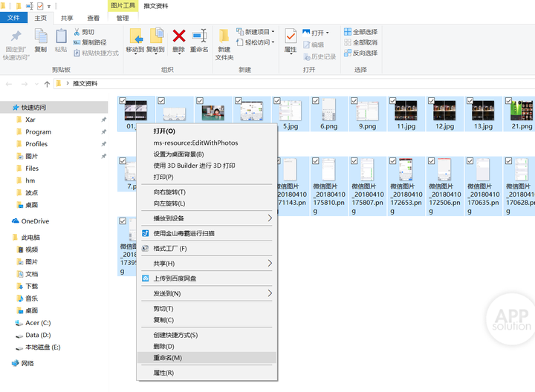
Task: Uncheck the checkbox on 9.png
Action: pyautogui.click(x=354, y=101)
